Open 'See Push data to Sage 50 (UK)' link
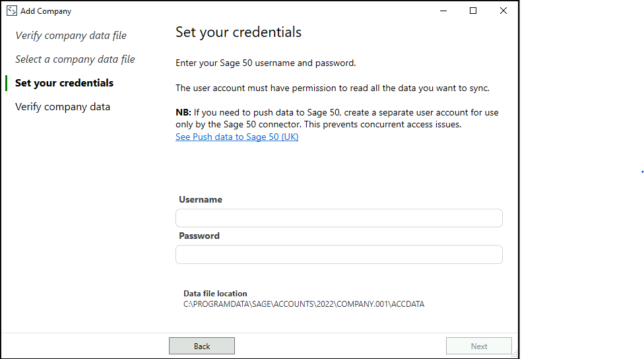 [237, 137]
